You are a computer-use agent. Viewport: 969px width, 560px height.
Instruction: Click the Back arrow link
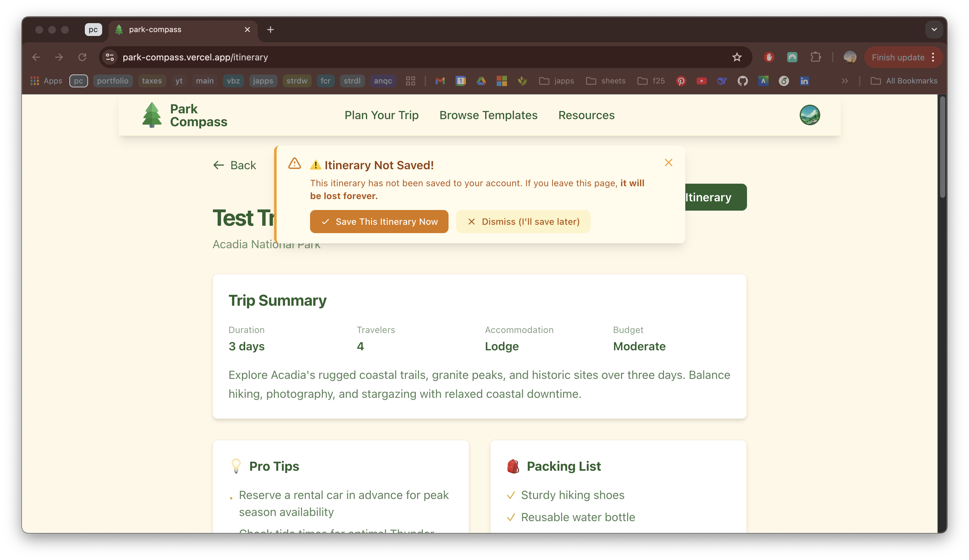tap(235, 165)
